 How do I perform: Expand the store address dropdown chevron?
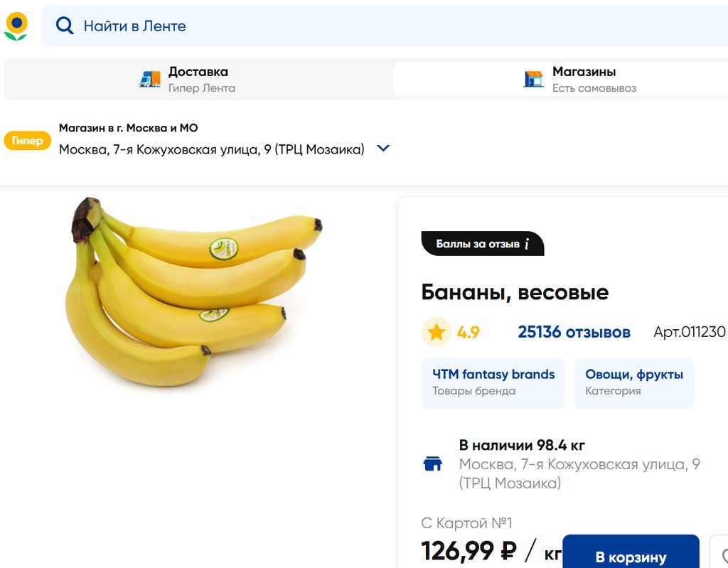(x=383, y=149)
